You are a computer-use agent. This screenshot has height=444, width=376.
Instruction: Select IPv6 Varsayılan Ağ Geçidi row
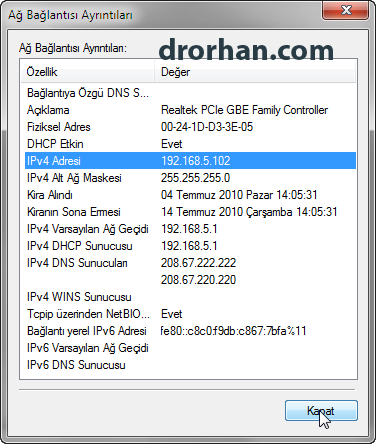pos(190,348)
